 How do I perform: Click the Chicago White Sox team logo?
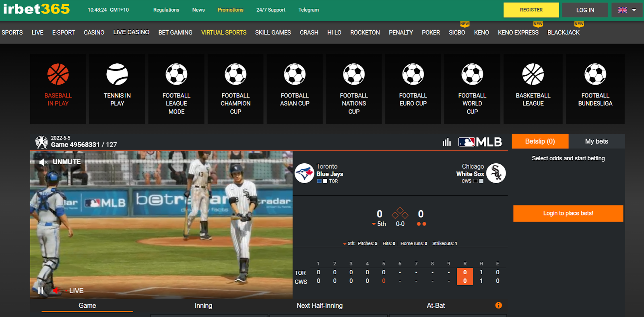point(496,173)
